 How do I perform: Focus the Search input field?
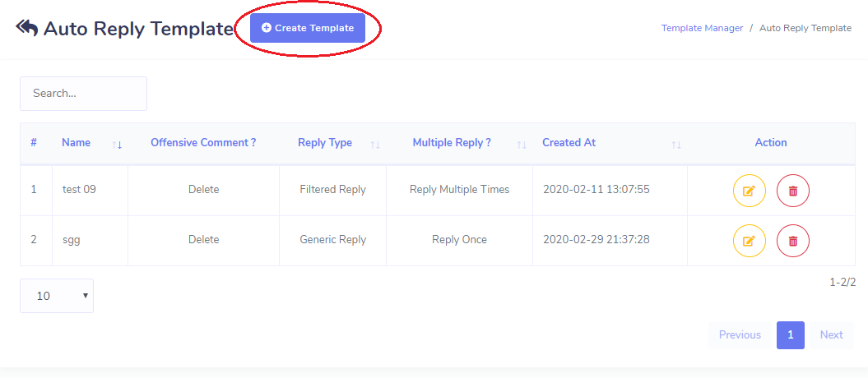[84, 94]
